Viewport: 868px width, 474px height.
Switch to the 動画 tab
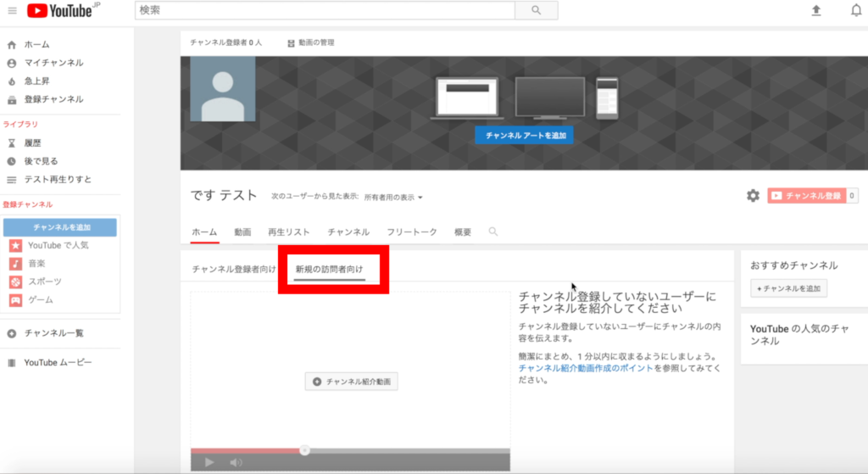(x=242, y=232)
